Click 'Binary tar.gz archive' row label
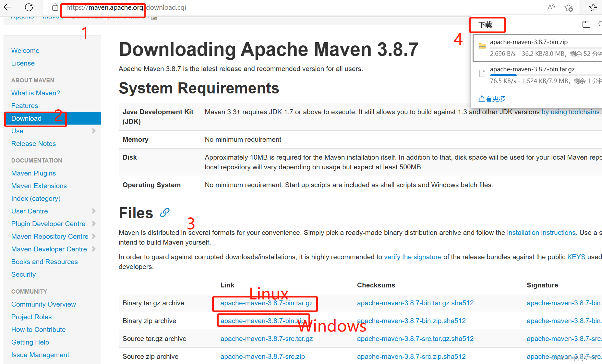The width and height of the screenshot is (602, 364). pyautogui.click(x=153, y=303)
